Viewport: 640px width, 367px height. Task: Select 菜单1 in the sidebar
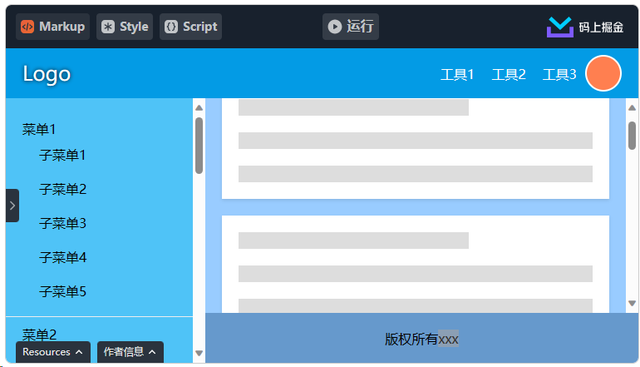39,129
